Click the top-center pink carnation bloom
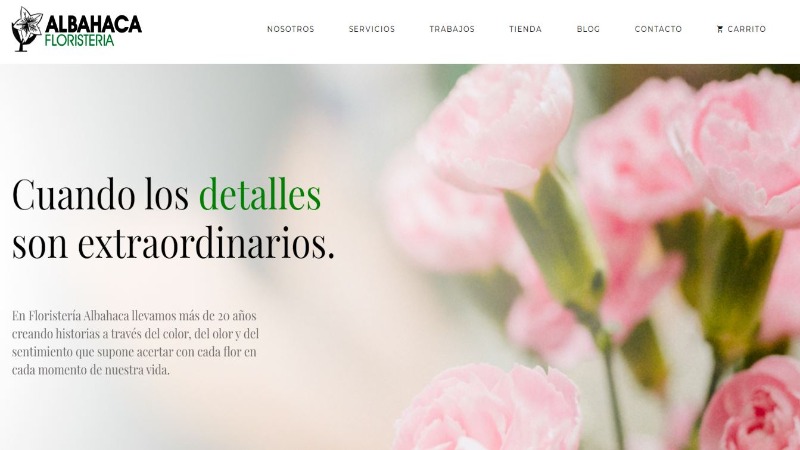The width and height of the screenshot is (800, 450). (495, 128)
